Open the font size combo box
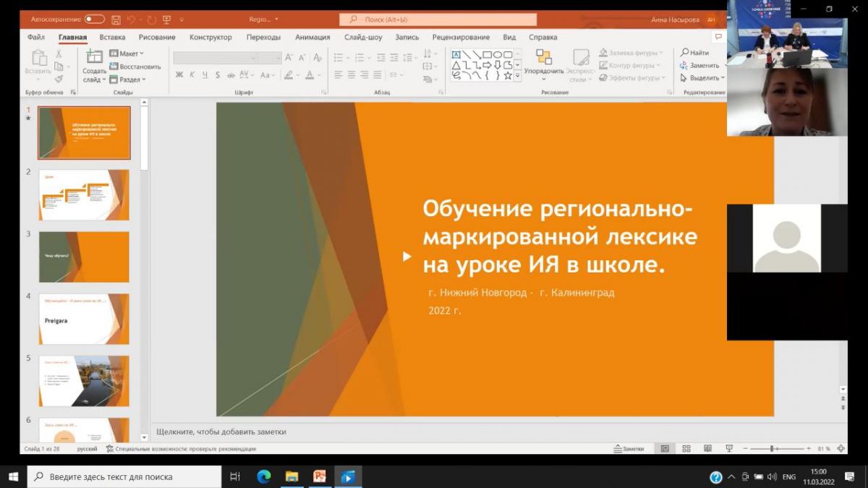868x488 pixels. 270,58
